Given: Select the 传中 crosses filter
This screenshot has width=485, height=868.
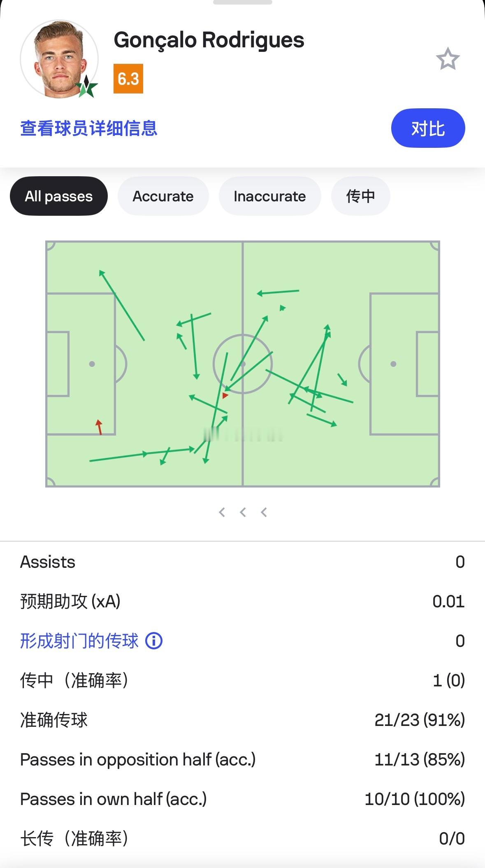Looking at the screenshot, I should 360,196.
